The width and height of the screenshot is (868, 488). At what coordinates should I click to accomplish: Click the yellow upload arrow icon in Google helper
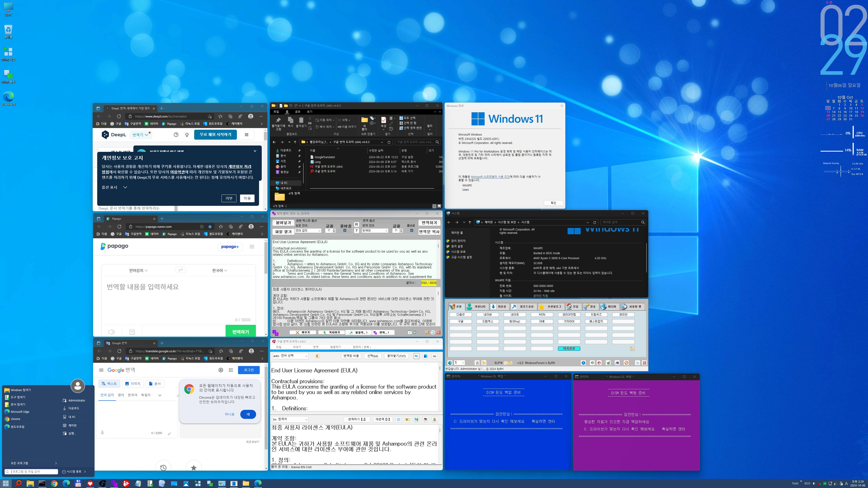(x=435, y=419)
